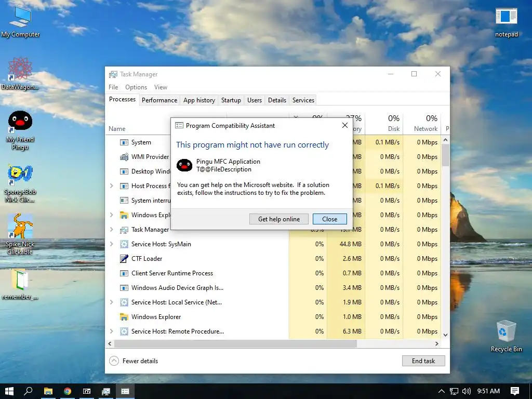The image size is (532, 399).
Task: Switch to the Services tab
Action: pyautogui.click(x=303, y=100)
